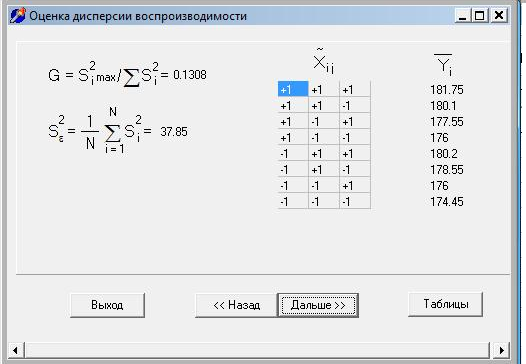This screenshot has width=526, height=364.
Task: Click the horizontal scrollbar left arrow
Action: pos(15,350)
